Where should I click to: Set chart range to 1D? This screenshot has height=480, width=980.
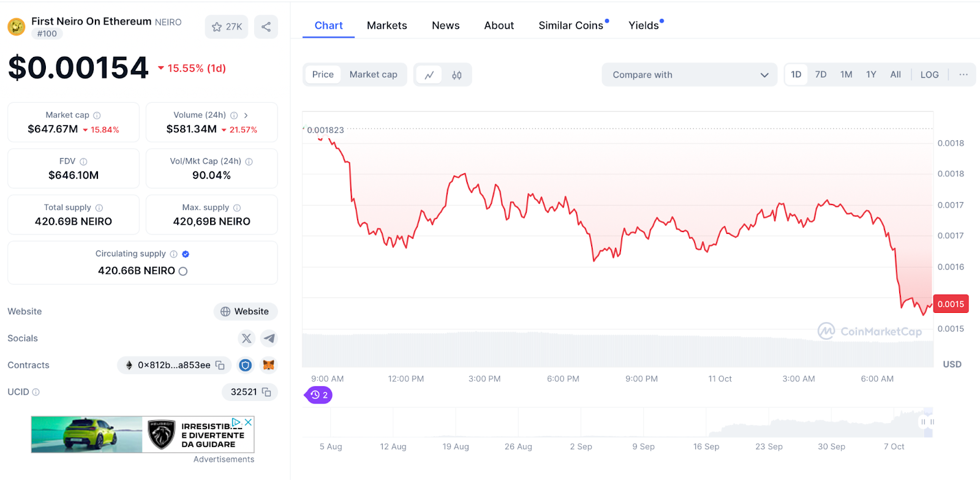[796, 75]
